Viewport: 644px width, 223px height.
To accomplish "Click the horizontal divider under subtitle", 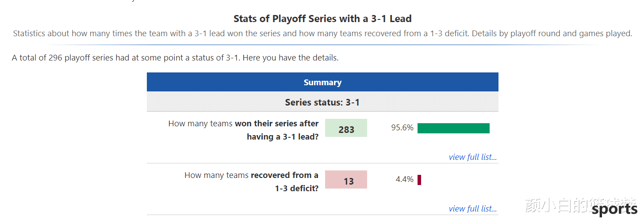I will click(x=322, y=45).
